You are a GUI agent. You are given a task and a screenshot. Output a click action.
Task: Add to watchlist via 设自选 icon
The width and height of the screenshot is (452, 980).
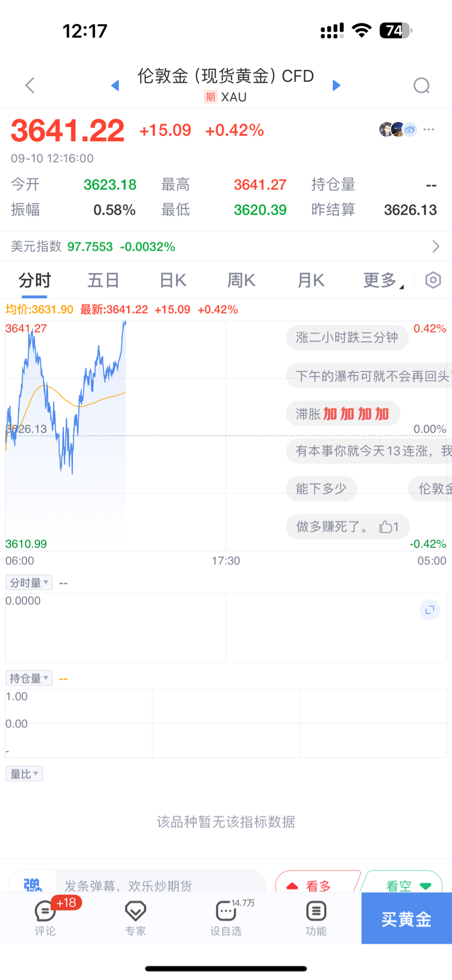coord(226,918)
